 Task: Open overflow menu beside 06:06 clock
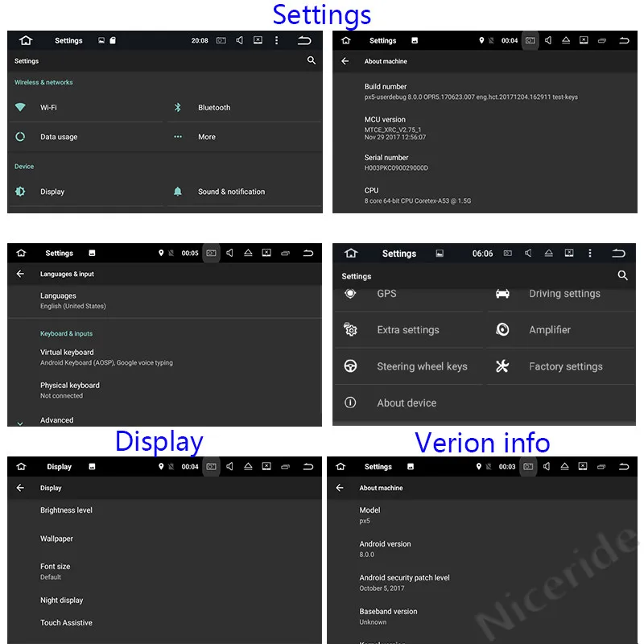tap(590, 253)
